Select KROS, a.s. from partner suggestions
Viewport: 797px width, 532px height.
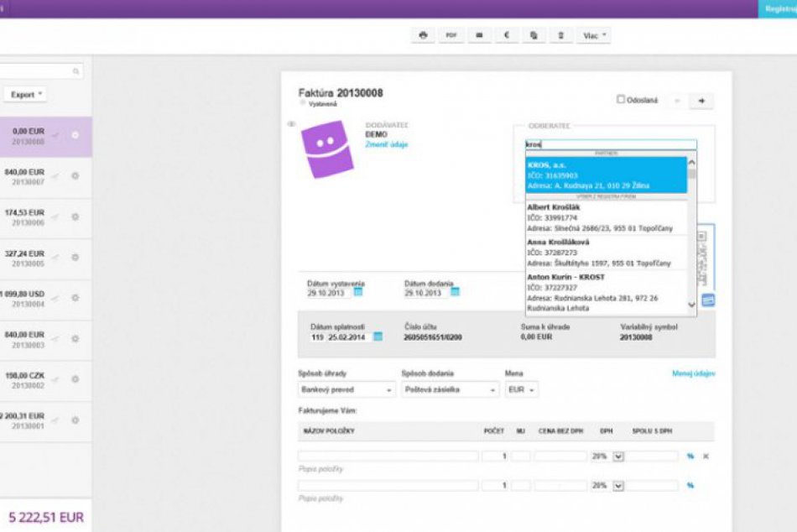[606, 175]
